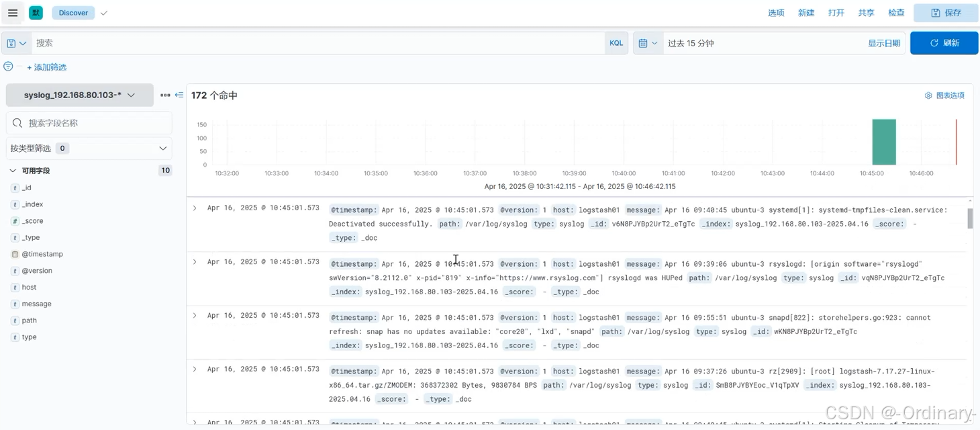This screenshot has height=430, width=980.
Task: Open the index pattern options ellipsis
Action: coord(165,95)
